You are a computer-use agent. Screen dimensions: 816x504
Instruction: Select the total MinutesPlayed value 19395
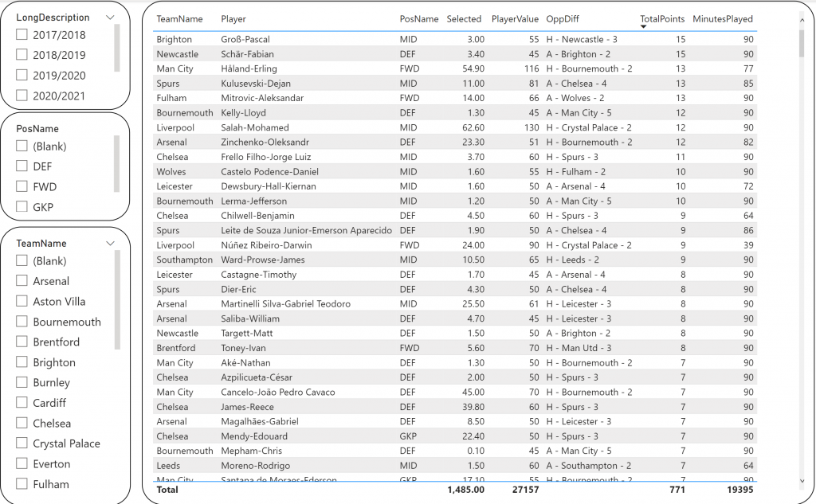(740, 490)
